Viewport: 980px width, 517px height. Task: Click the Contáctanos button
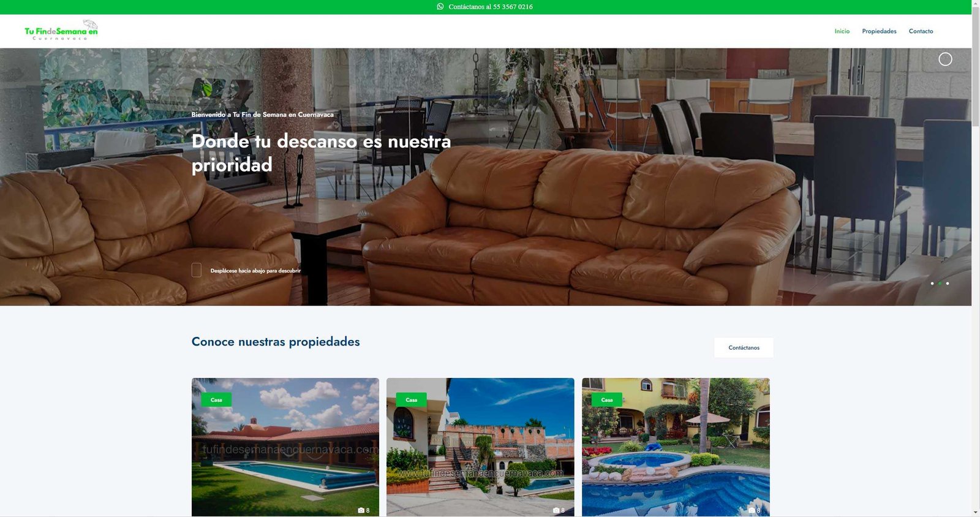744,347
